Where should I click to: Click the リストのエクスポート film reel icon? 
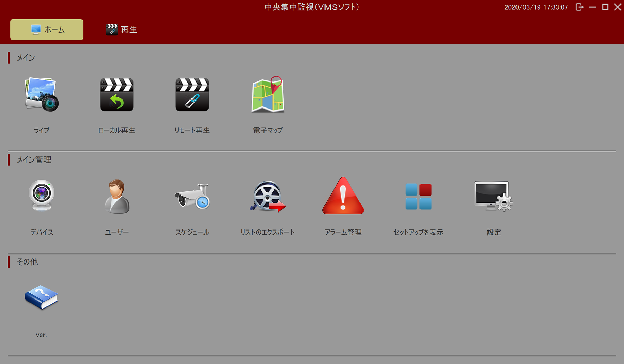pyautogui.click(x=268, y=196)
